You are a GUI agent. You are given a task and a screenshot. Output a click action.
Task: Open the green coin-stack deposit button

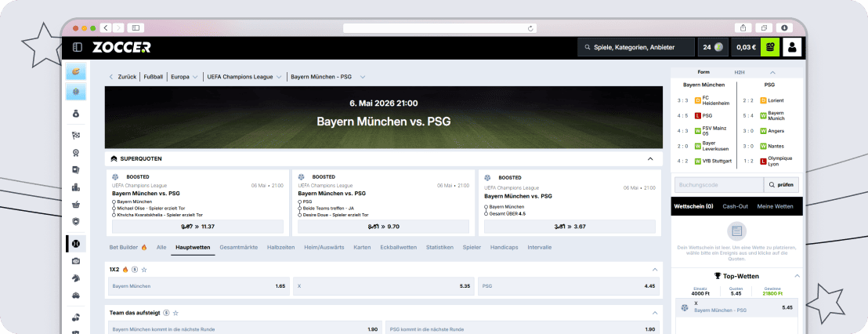(770, 48)
